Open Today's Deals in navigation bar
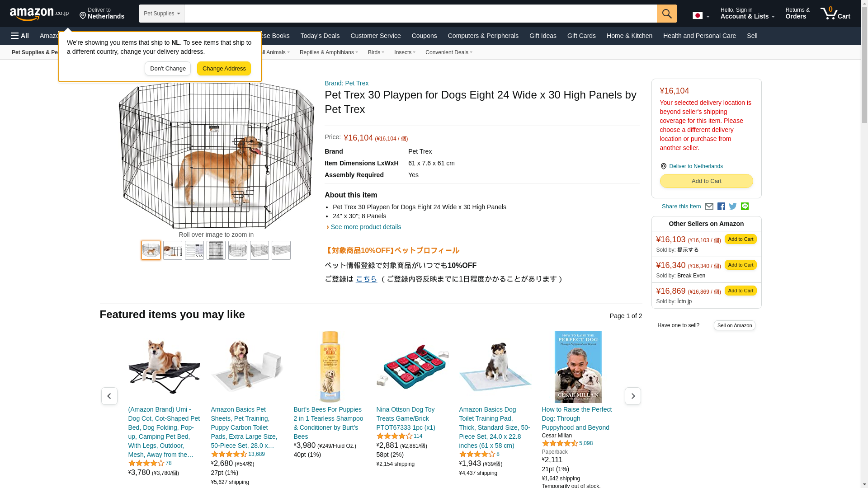Image resolution: width=868 pixels, height=488 pixels. pos(320,36)
